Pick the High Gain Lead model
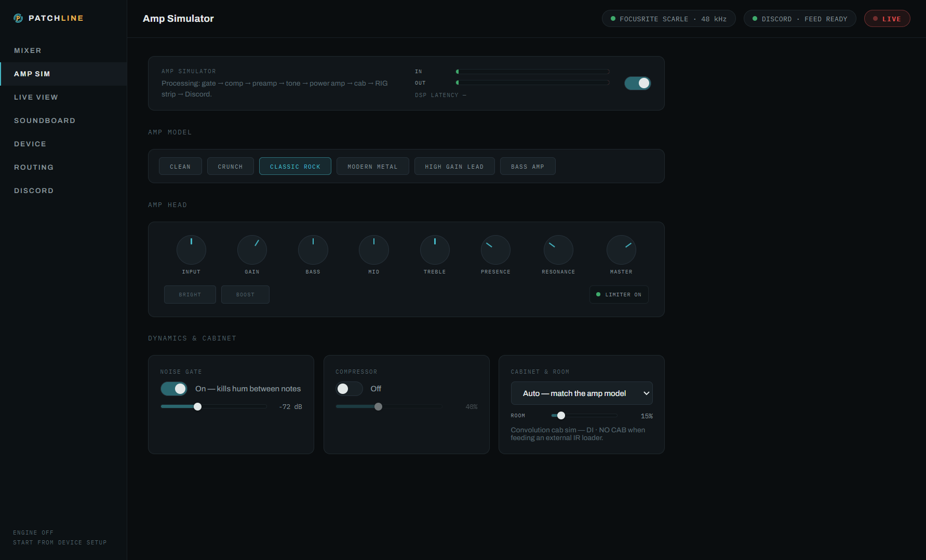Image resolution: width=926 pixels, height=560 pixels. [x=454, y=167]
